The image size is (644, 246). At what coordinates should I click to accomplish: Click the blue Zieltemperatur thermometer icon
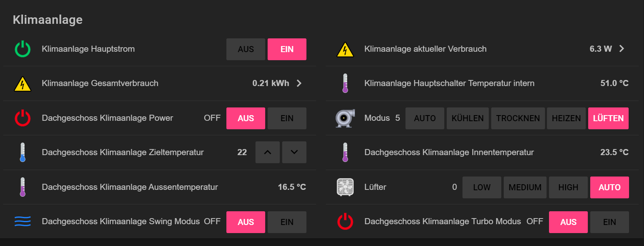[23, 152]
